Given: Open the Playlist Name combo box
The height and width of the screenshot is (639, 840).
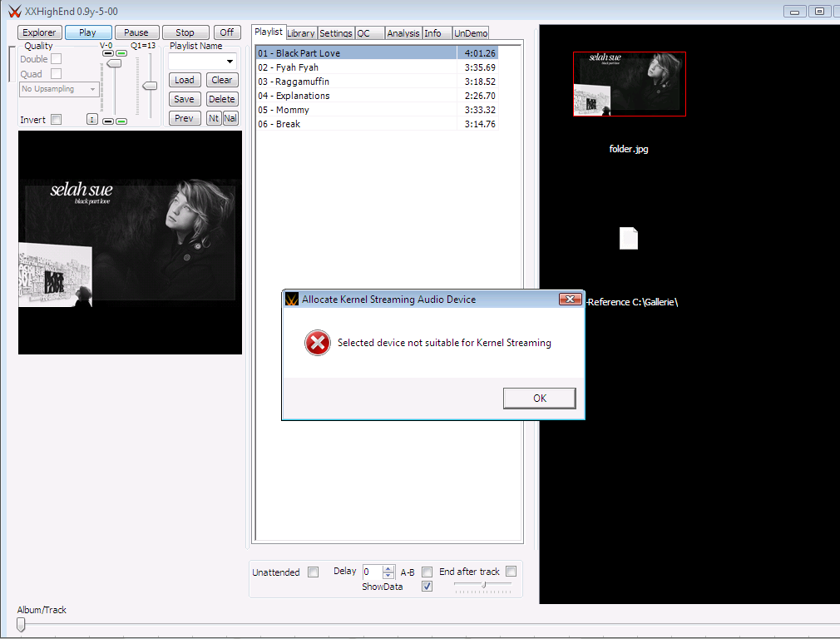Looking at the screenshot, I should click(x=202, y=61).
